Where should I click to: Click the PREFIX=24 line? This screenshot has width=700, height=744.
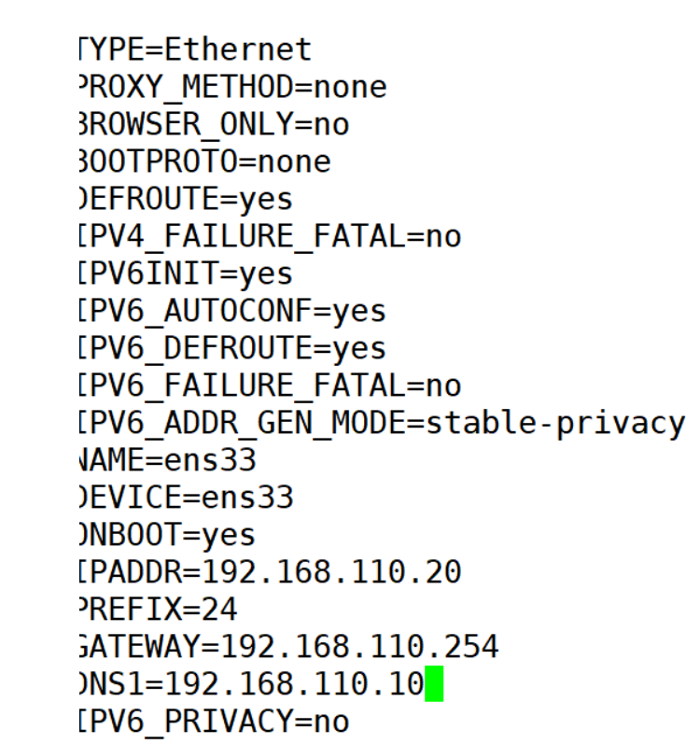[158, 610]
